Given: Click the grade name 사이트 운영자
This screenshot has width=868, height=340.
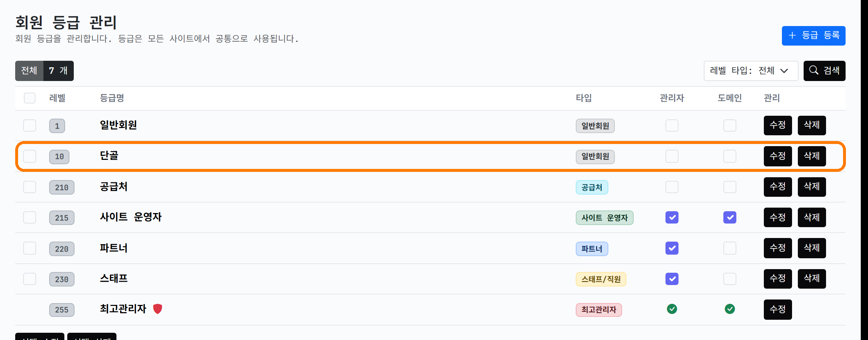Looking at the screenshot, I should (x=131, y=217).
